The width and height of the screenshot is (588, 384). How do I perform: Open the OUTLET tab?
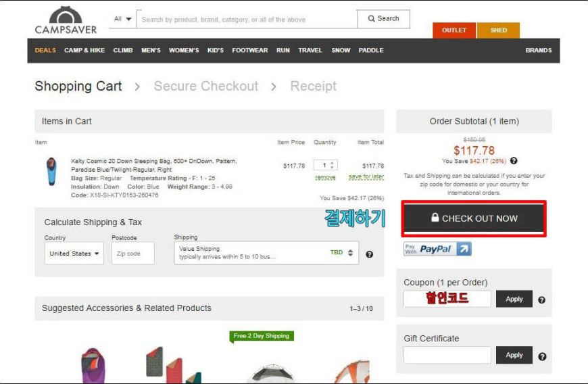point(454,30)
